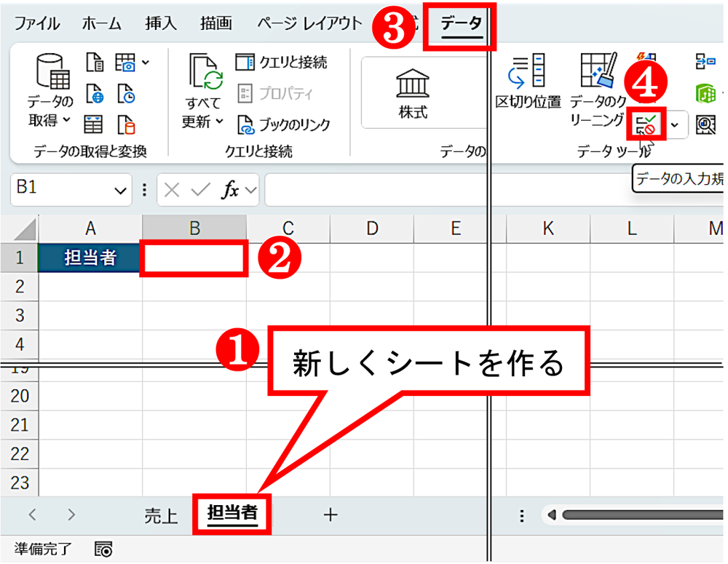Click the next sheet navigation arrow
This screenshot has height=564, width=728.
coord(71,515)
